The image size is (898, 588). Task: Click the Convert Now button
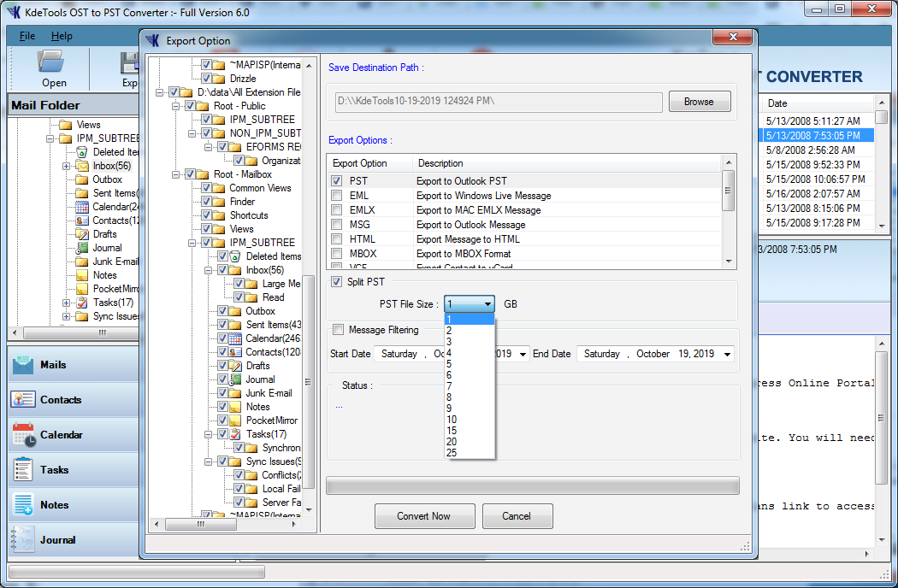click(424, 516)
